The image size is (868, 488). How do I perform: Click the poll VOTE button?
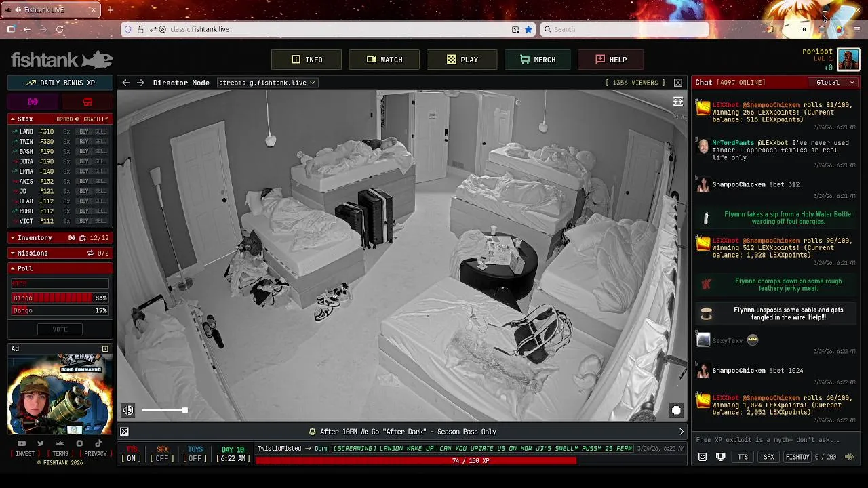pos(60,329)
